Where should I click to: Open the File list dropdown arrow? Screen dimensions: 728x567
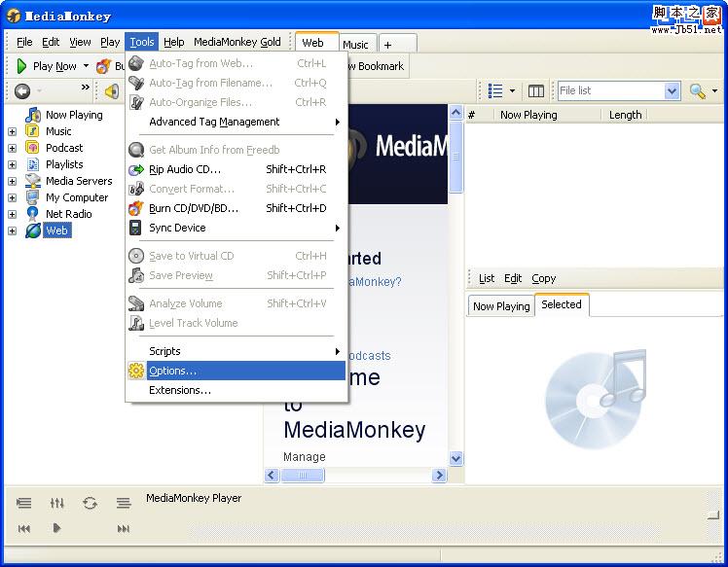pyautogui.click(x=672, y=91)
